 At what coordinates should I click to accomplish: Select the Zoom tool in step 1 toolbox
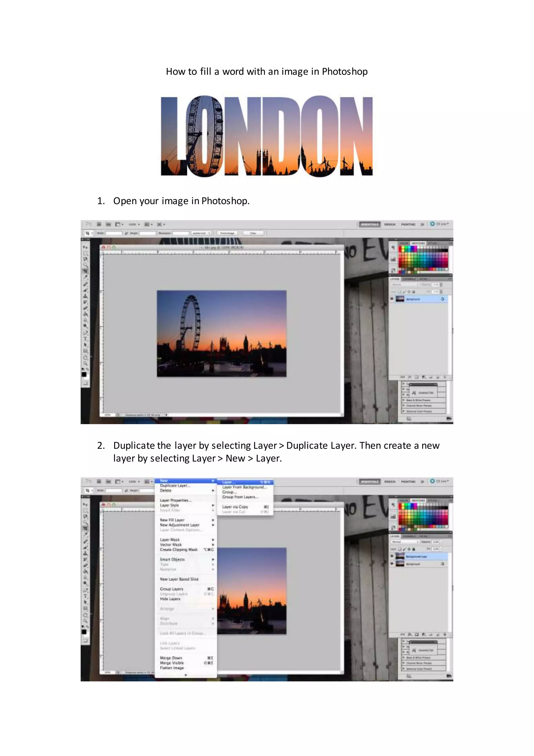click(x=85, y=363)
